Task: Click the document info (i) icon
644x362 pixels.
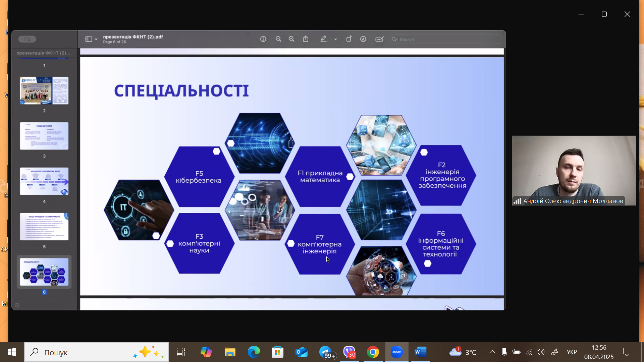Action: [263, 39]
